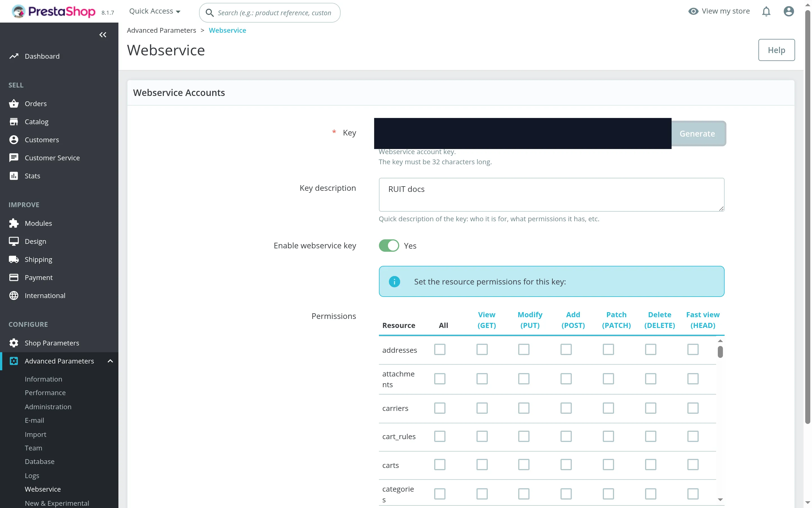This screenshot has height=508, width=812.
Task: Open the Administration submenu item
Action: pos(48,407)
